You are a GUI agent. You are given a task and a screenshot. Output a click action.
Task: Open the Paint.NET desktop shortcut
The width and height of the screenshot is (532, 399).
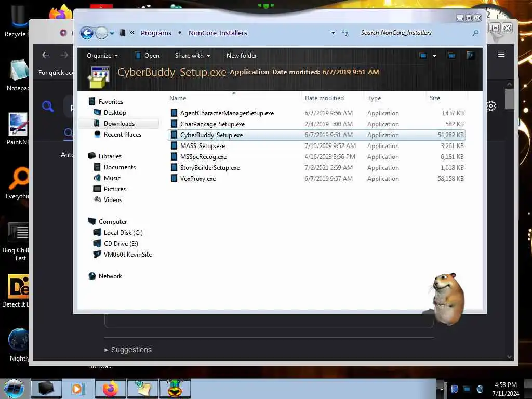17,129
